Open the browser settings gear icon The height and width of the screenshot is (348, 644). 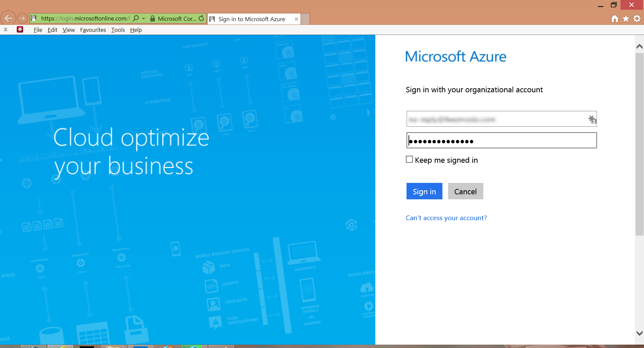[x=637, y=19]
